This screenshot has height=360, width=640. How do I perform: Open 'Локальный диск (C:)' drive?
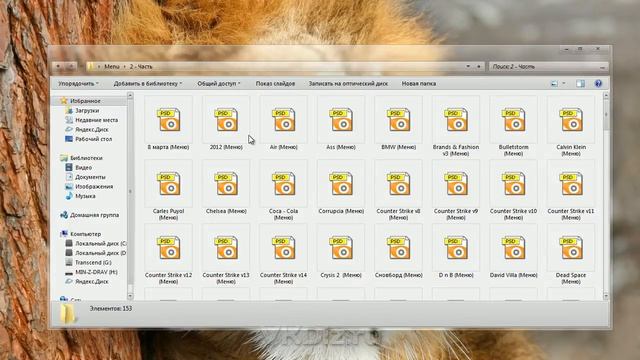(100, 244)
